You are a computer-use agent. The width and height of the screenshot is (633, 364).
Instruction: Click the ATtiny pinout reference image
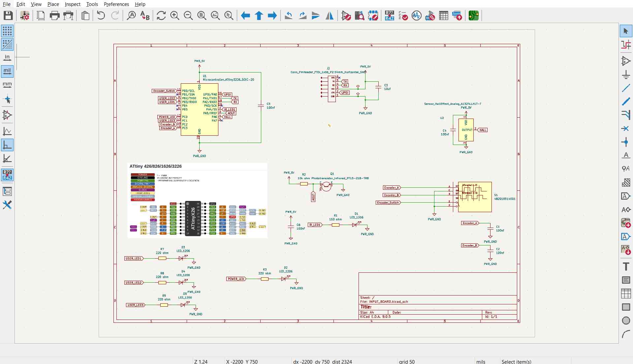pyautogui.click(x=197, y=200)
